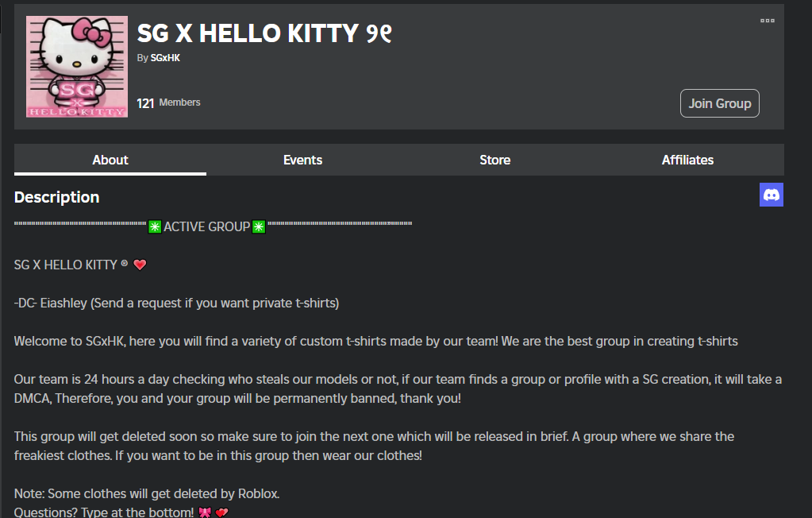
Task: Click the Description heading
Action: click(x=57, y=197)
